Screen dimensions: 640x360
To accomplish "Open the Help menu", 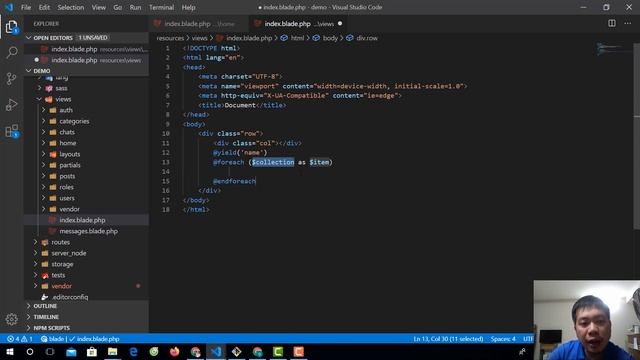I will (188, 7).
